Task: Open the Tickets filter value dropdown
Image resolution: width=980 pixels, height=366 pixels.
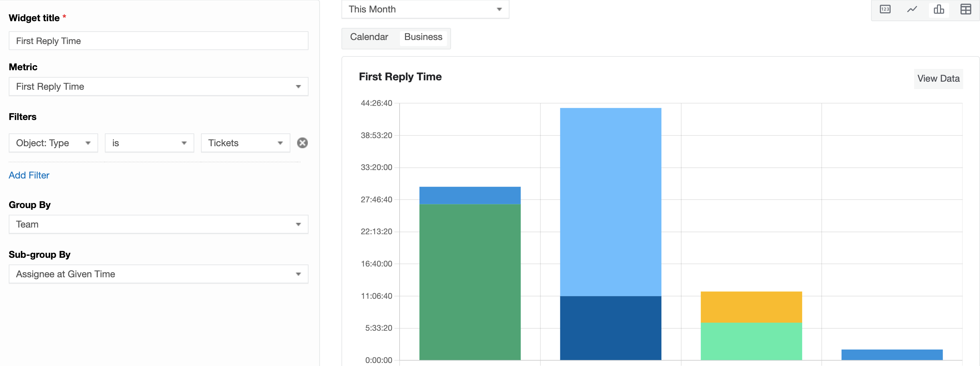Action: pyautogui.click(x=245, y=143)
